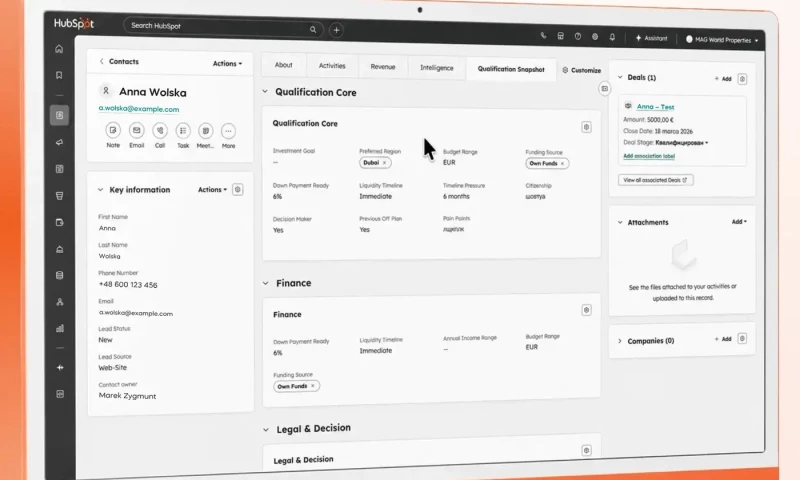Click Add association label link
800x480 pixels.
click(649, 156)
